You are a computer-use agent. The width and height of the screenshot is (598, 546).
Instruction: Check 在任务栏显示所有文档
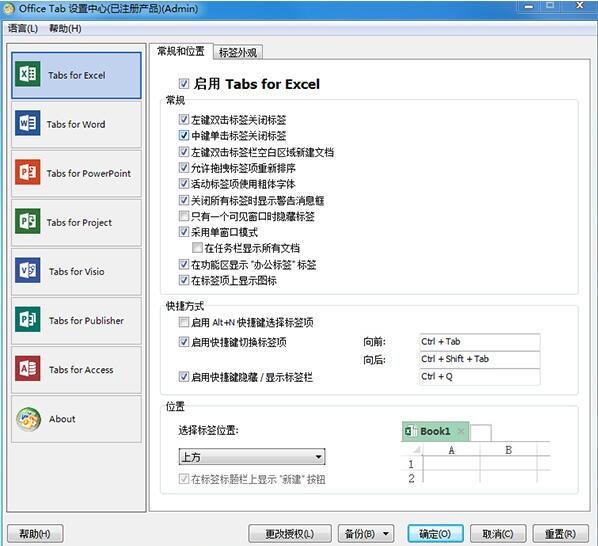(x=197, y=248)
